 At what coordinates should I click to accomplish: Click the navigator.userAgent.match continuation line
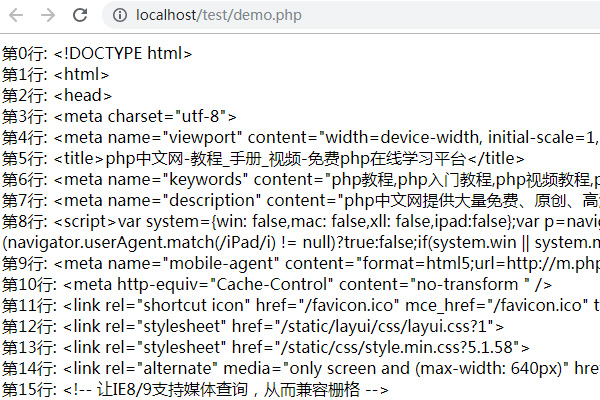[301, 243]
